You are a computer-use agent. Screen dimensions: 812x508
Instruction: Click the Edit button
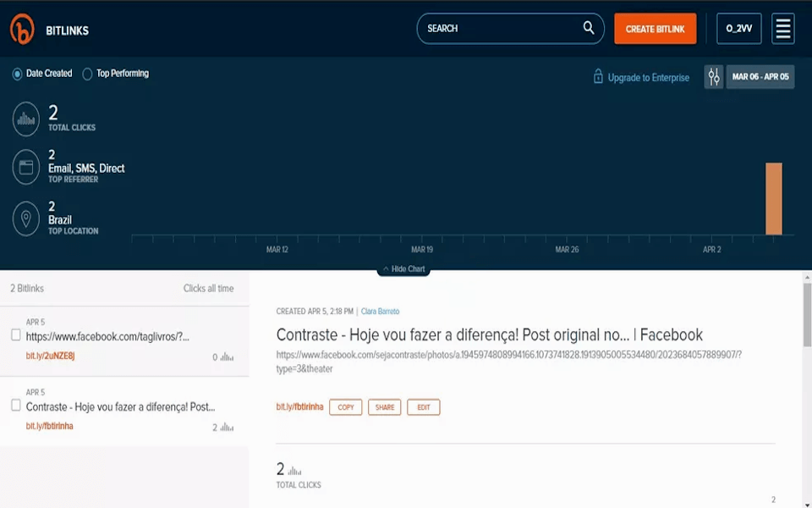pos(424,407)
